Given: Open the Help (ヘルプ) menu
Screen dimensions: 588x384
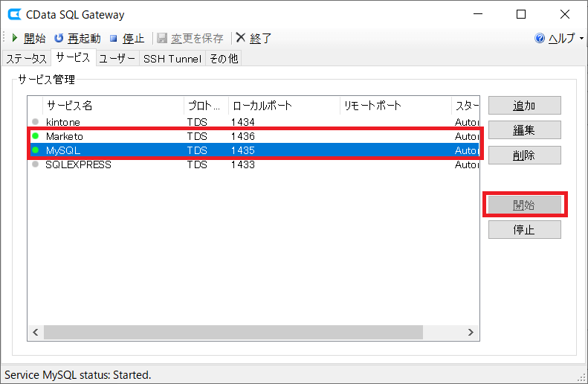Looking at the screenshot, I should (559, 38).
